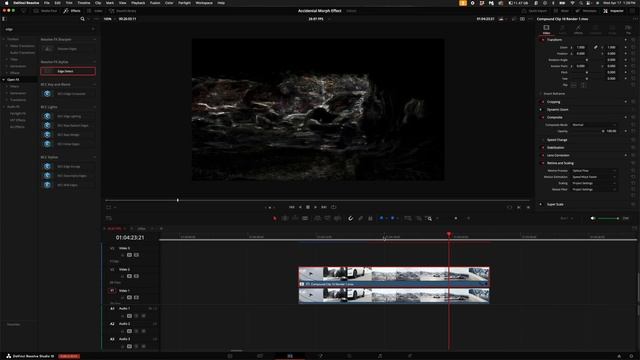Click the effects search magnifier icon

click(82, 19)
